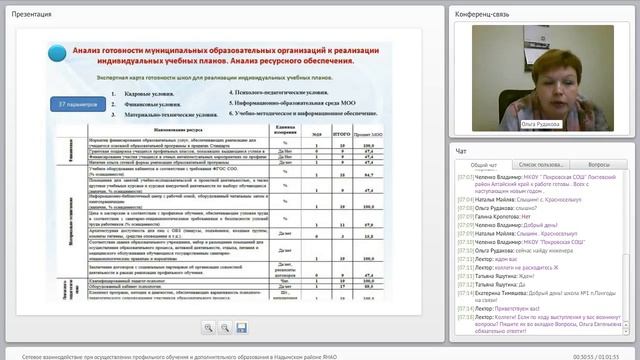Switch to the 'Общий чат' tab
The width and height of the screenshot is (640, 360).
484,165
